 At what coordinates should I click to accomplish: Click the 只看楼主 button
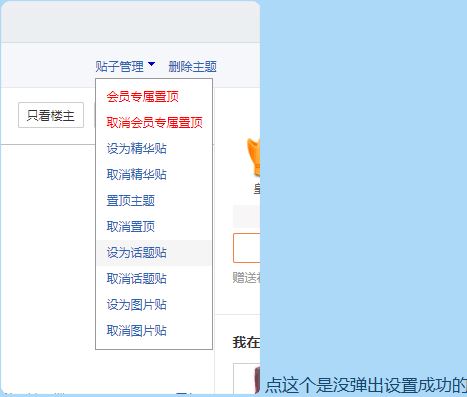[51, 115]
